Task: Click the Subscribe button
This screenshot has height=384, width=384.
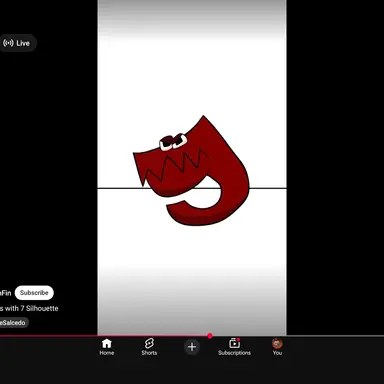Action: 34,293
